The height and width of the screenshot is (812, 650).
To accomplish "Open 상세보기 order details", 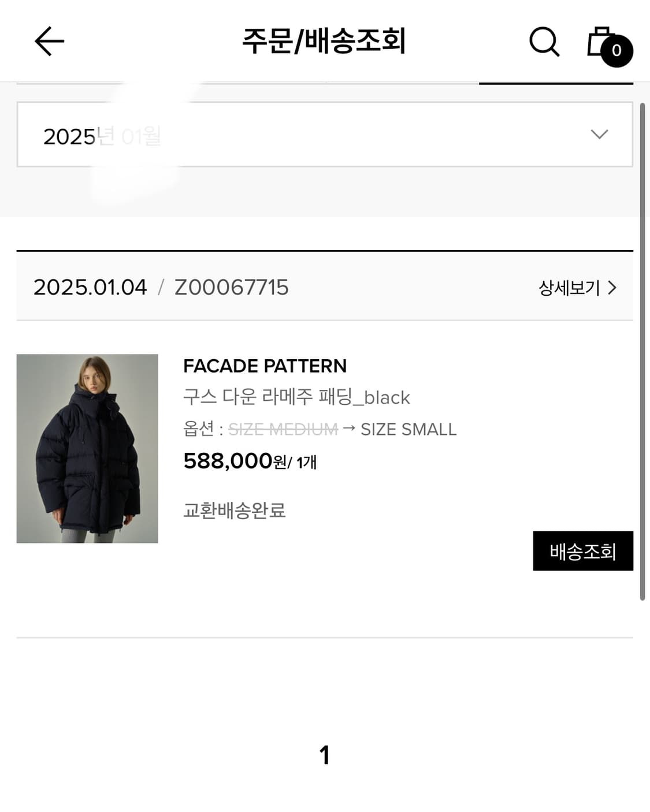I will click(570, 288).
